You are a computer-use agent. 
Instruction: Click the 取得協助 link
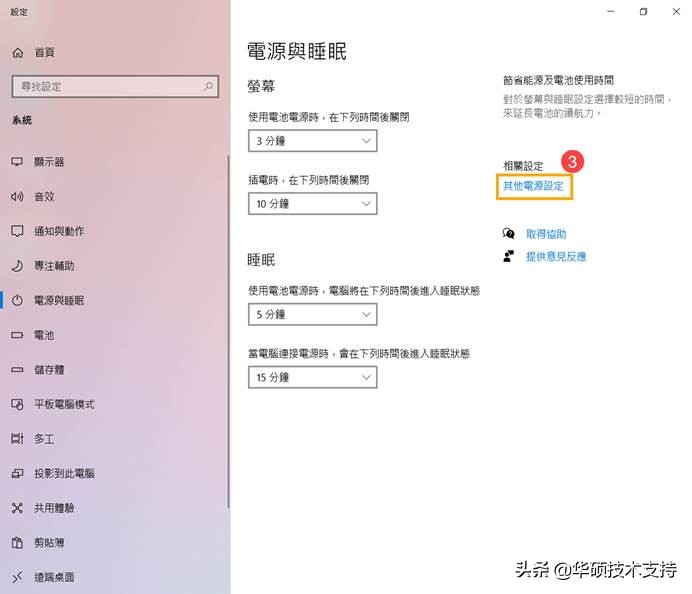point(546,234)
